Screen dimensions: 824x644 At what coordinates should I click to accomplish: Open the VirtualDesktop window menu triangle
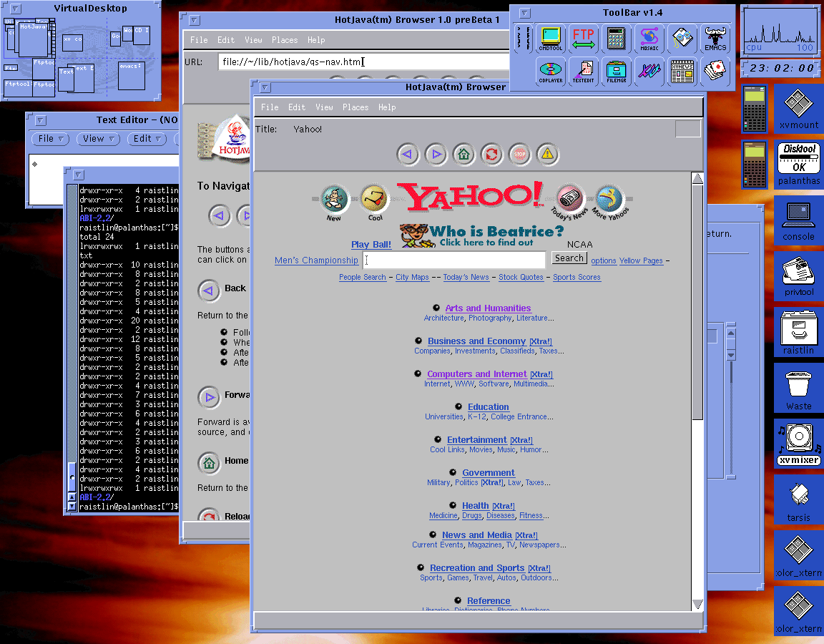16,9
